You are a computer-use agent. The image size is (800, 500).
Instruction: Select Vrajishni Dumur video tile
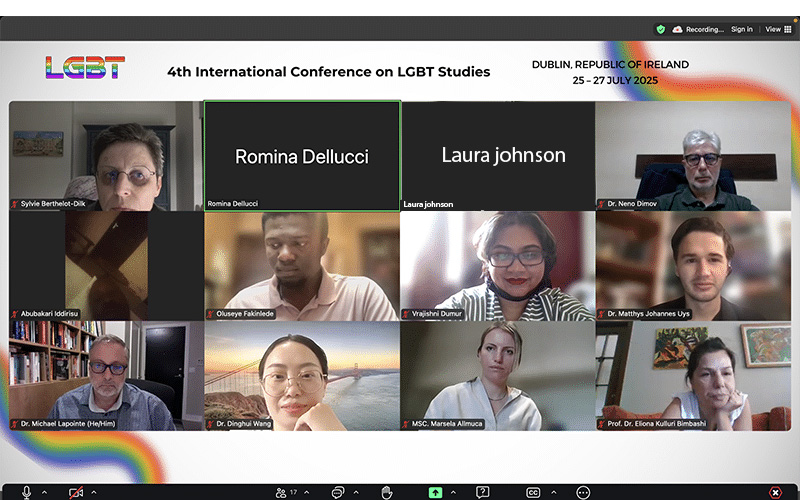tap(498, 266)
